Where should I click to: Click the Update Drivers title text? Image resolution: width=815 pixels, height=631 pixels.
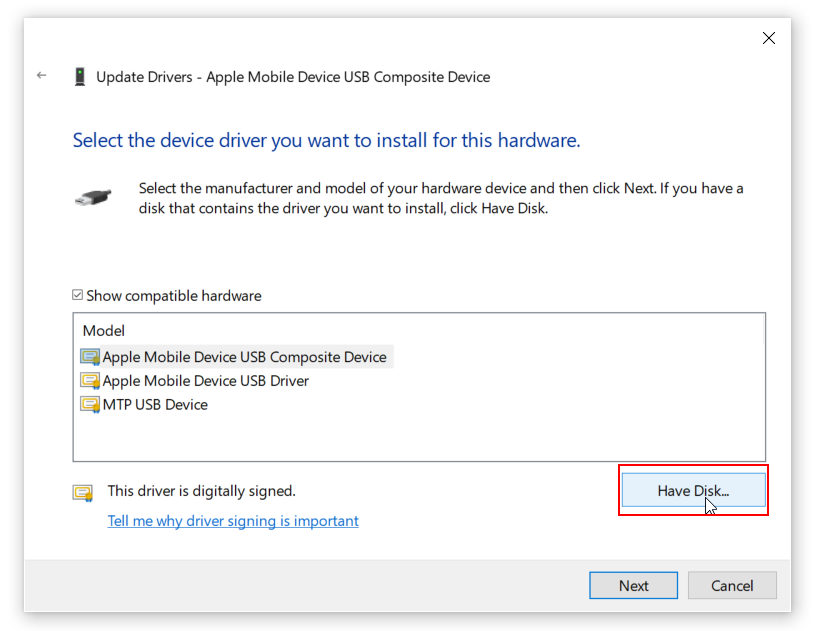(293, 76)
